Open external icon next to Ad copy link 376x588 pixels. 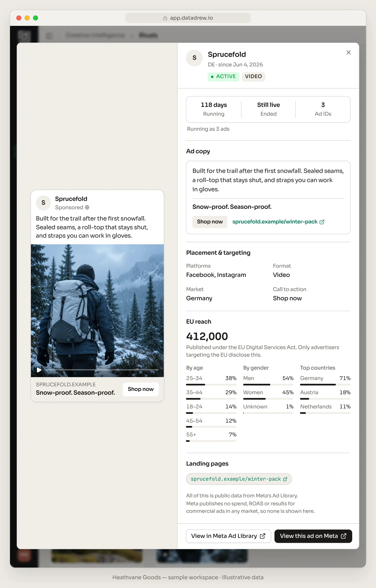(x=322, y=222)
